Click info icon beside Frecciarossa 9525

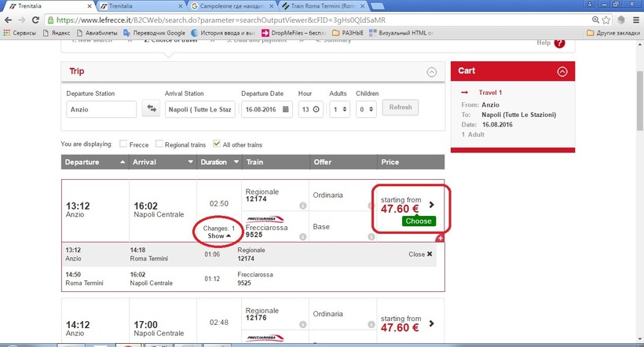click(302, 235)
